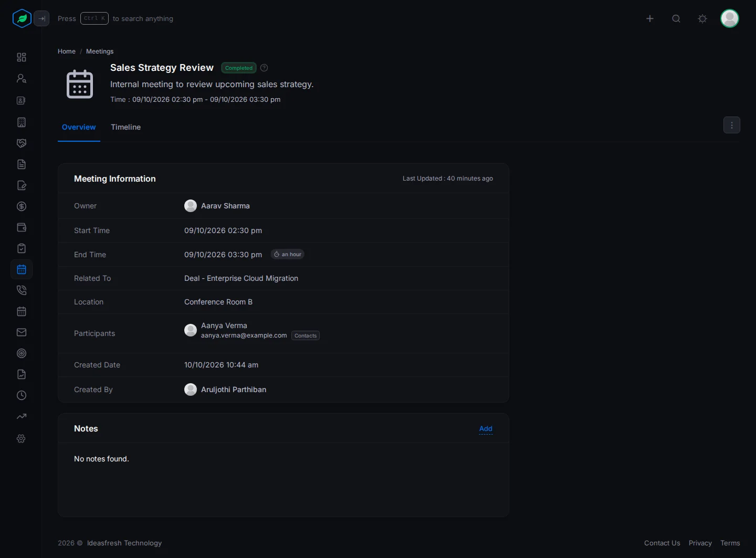Expand the sidebar with the arrow button

pyautogui.click(x=41, y=18)
